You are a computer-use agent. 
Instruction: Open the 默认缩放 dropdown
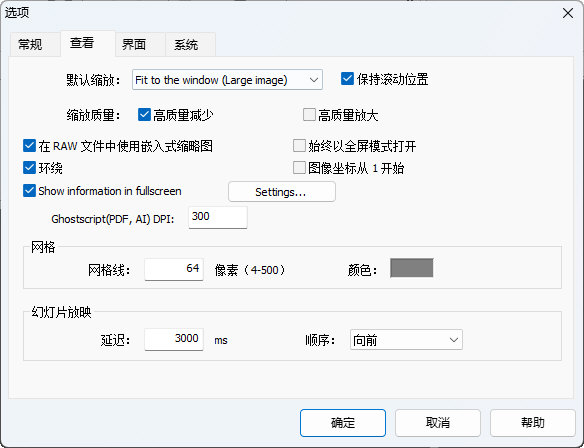[227, 80]
